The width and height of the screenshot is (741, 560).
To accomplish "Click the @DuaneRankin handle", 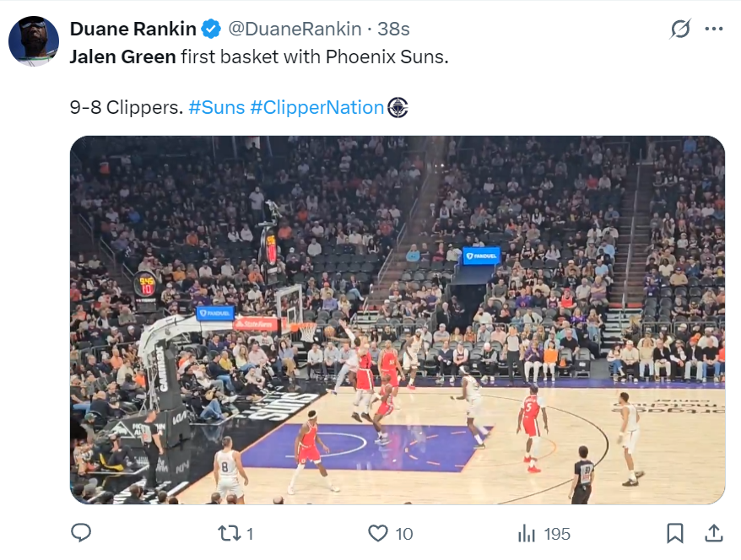I will [295, 29].
